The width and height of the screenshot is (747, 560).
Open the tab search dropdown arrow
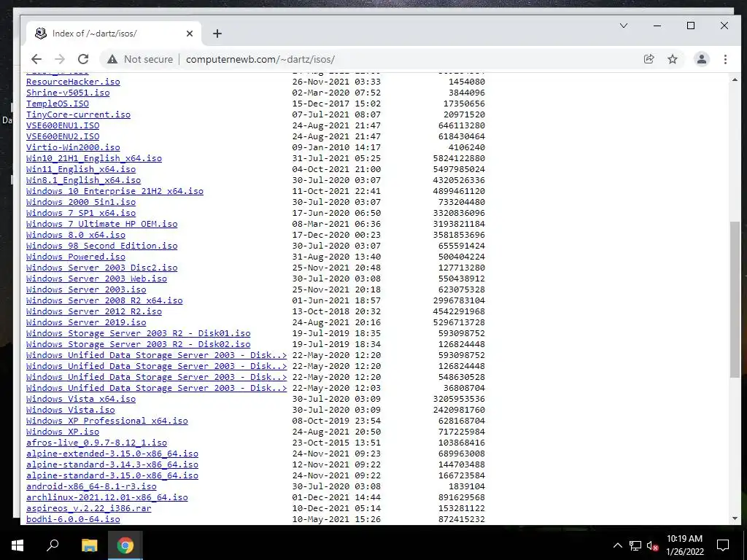point(623,26)
